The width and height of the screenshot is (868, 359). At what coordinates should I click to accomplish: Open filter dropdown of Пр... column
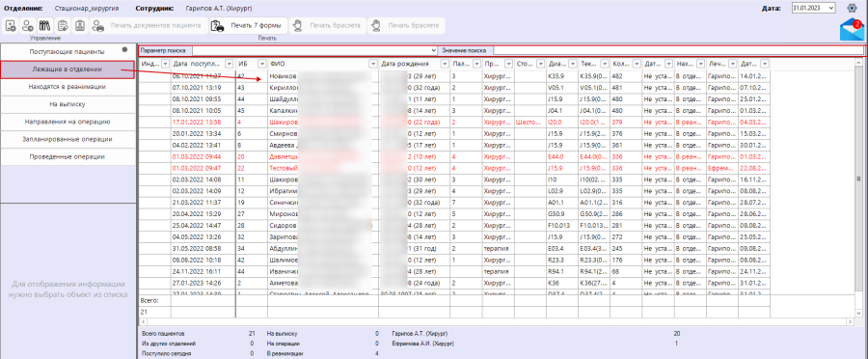[x=508, y=65]
